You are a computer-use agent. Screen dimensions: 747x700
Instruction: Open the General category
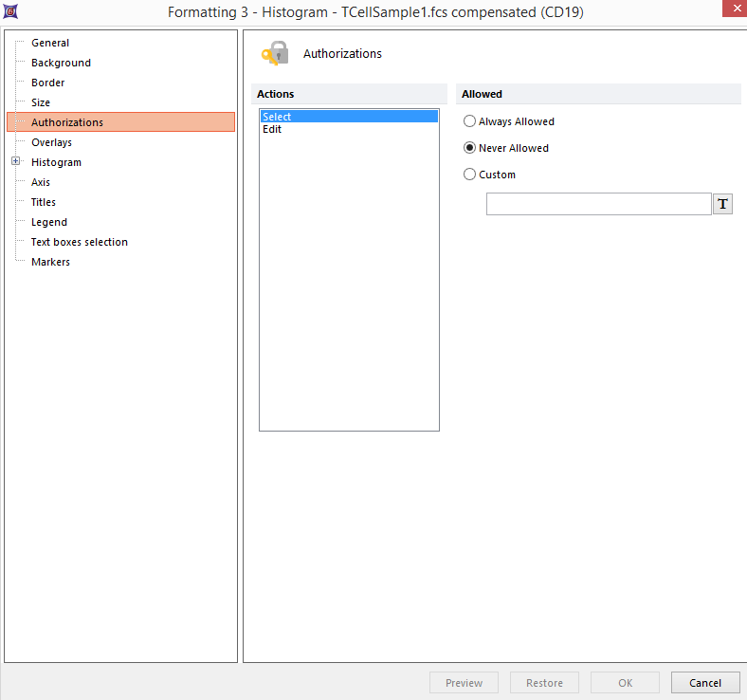[50, 43]
